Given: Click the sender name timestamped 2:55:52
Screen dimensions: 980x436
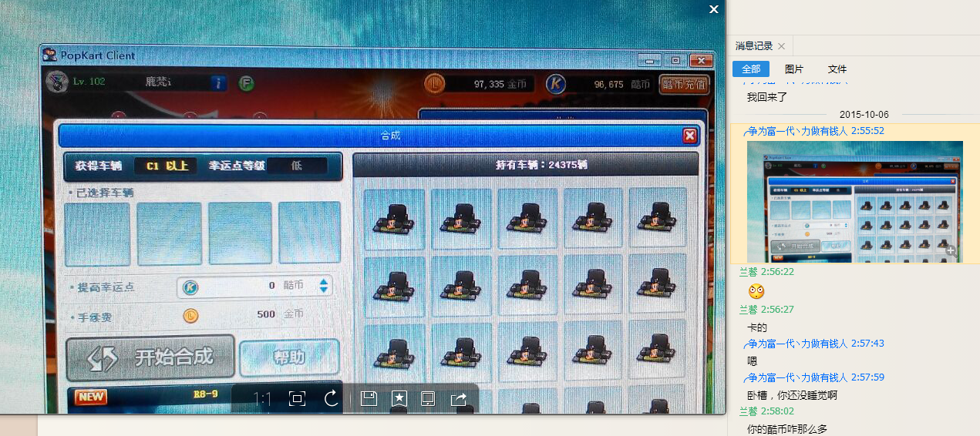Looking at the screenshot, I should click(x=797, y=131).
